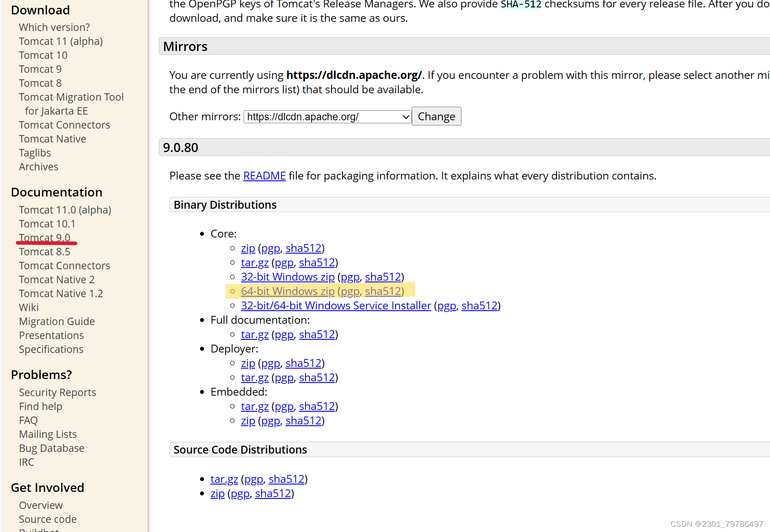Click the Change mirror button
Viewport: 770px width, 532px height.
(436, 116)
